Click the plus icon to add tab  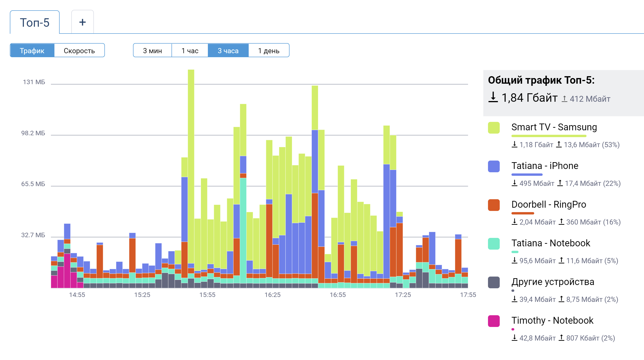(x=82, y=22)
